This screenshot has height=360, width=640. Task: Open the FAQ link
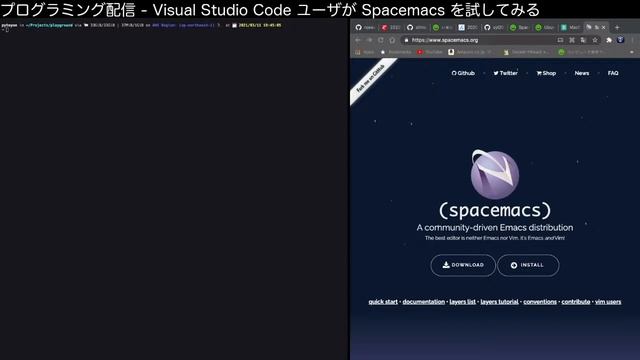tap(613, 73)
